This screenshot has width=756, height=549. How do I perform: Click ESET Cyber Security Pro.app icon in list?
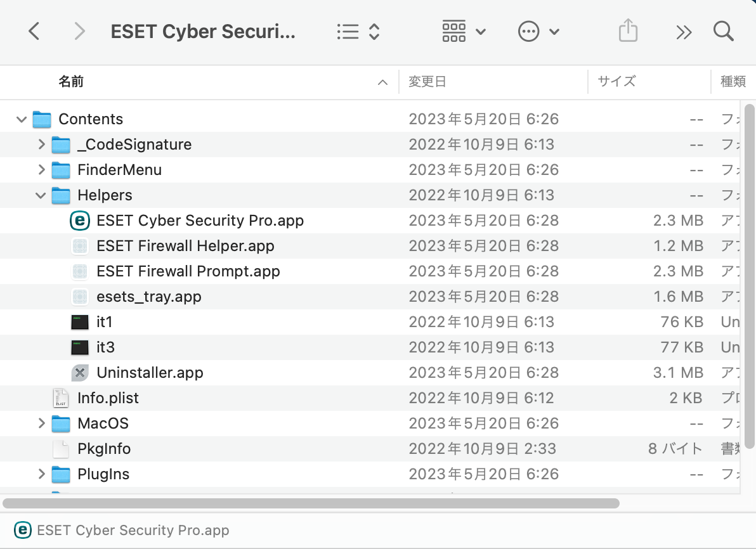80,221
